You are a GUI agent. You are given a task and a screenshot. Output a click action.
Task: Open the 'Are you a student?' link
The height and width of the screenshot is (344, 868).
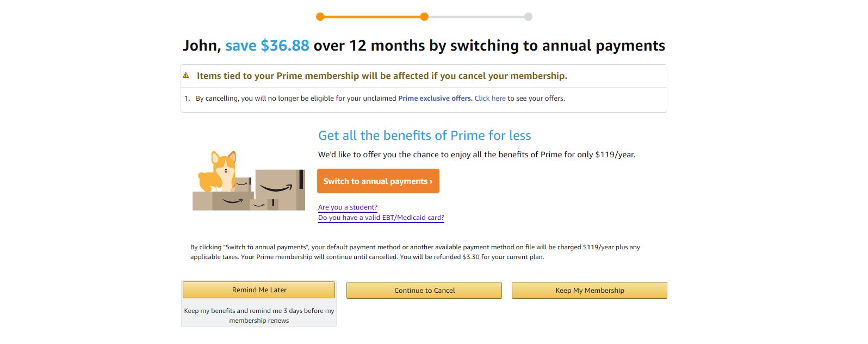348,207
